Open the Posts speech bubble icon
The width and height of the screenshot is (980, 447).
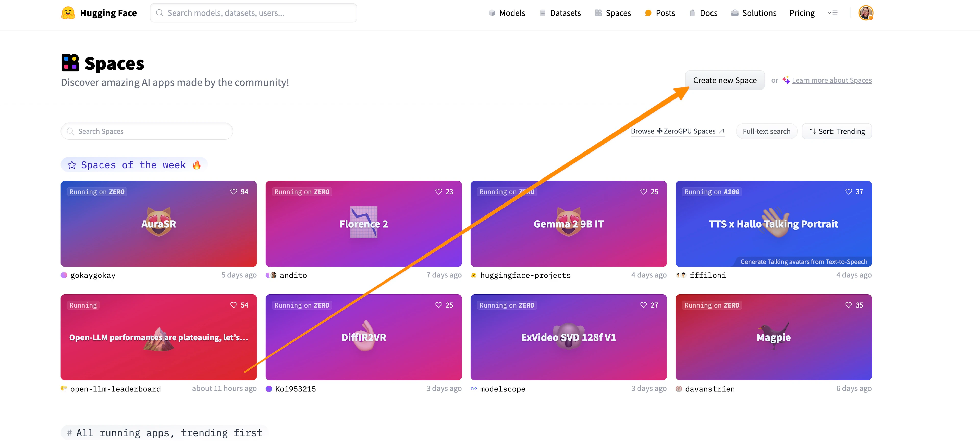(648, 12)
